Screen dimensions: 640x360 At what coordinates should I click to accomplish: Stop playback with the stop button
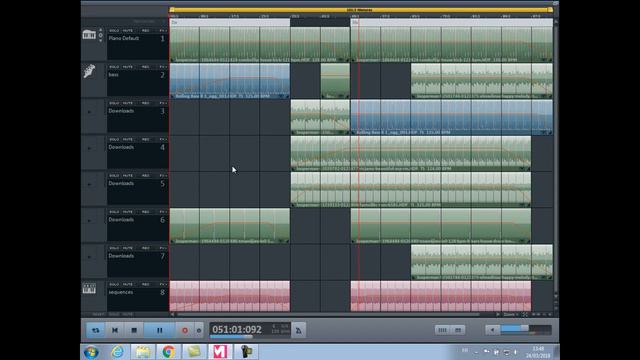tap(134, 330)
